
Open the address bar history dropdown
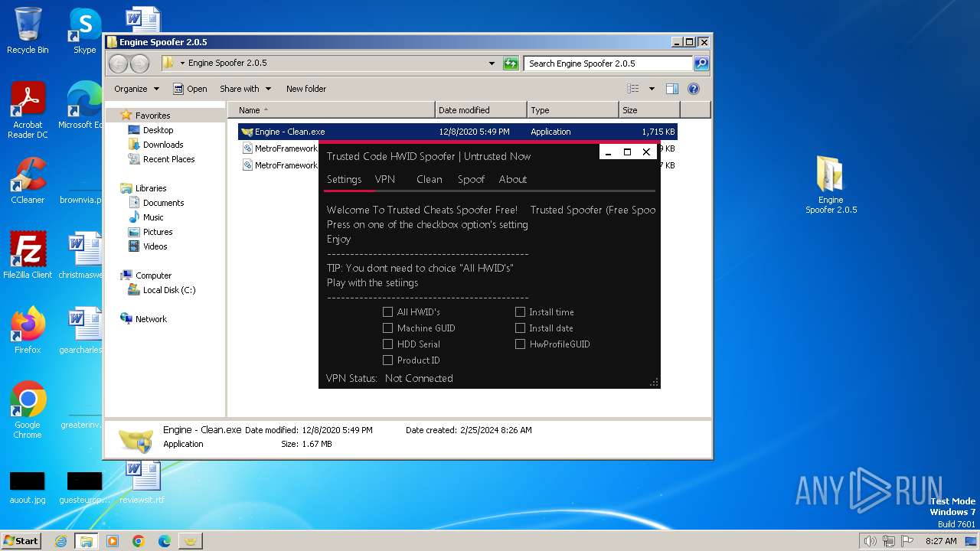492,64
